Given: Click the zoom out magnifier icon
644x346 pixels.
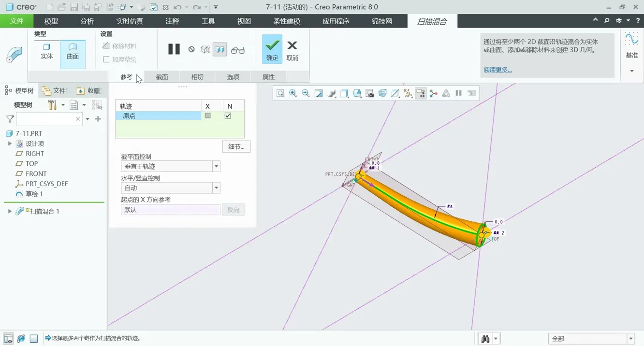Looking at the screenshot, I should (306, 93).
